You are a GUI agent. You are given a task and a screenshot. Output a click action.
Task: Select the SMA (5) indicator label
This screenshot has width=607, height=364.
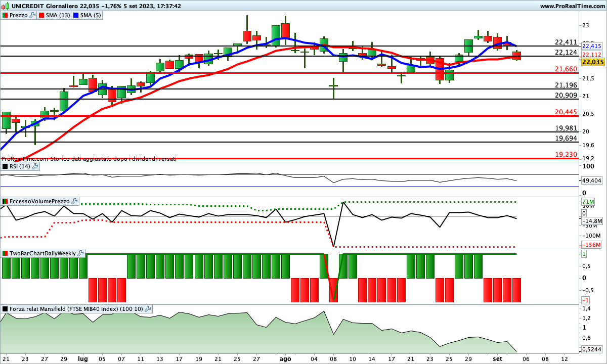(x=91, y=15)
